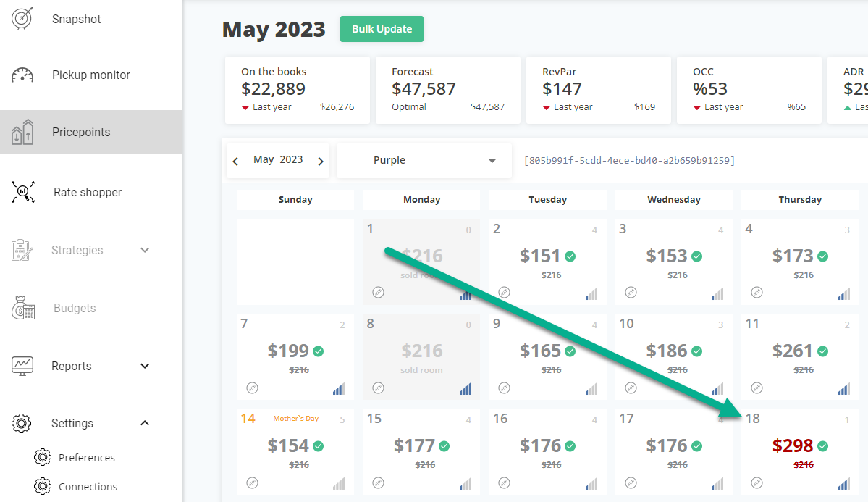Click the edit pencil icon on May 16
Image resolution: width=868 pixels, height=502 pixels.
pyautogui.click(x=505, y=482)
